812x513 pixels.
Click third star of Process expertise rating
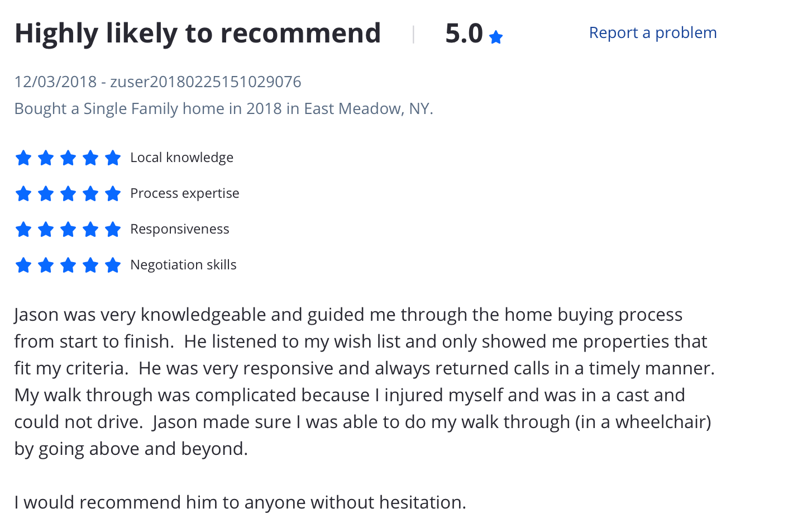pos(68,194)
